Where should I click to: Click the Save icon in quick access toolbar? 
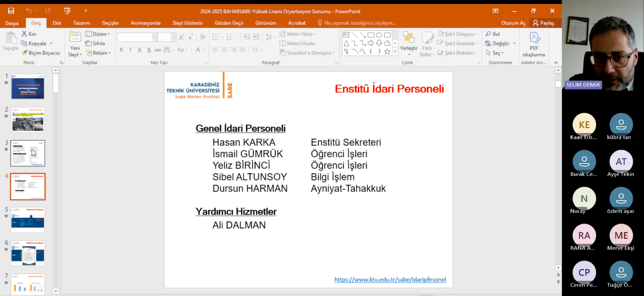[x=11, y=11]
